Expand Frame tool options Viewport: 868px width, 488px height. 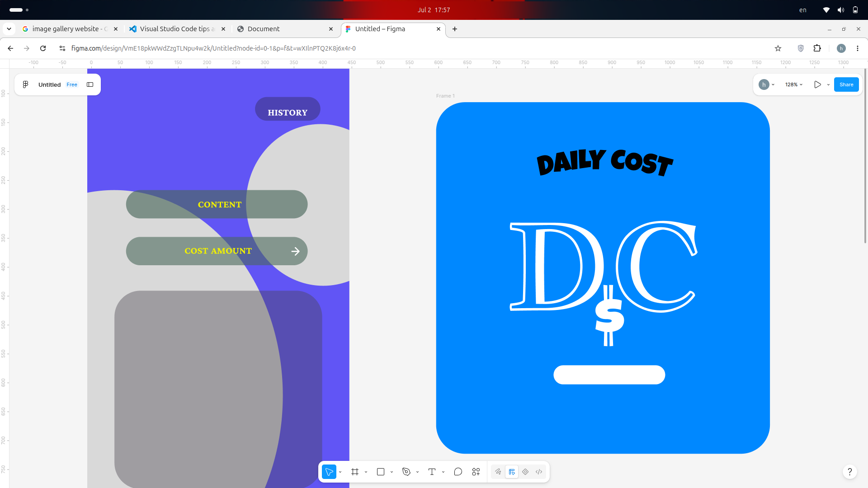tap(366, 472)
